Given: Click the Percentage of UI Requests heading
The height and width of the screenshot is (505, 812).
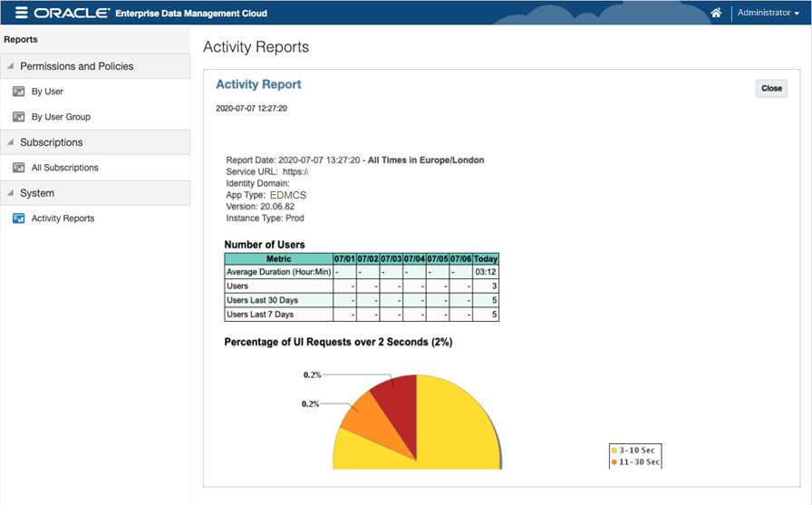Looking at the screenshot, I should [x=338, y=343].
